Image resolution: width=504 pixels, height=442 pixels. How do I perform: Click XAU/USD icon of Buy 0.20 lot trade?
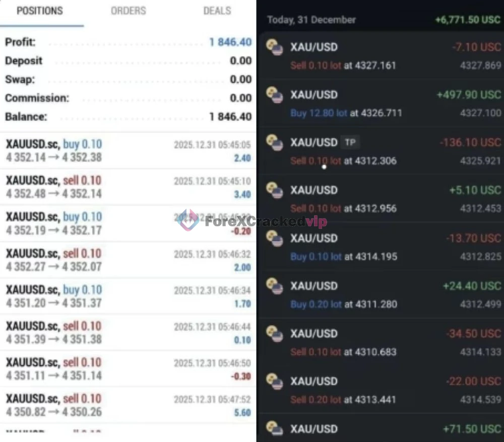tap(275, 286)
